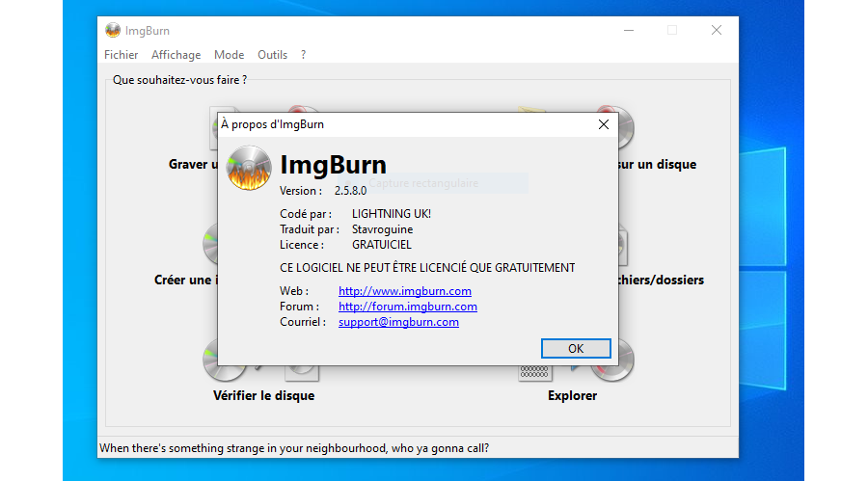
Task: Click the Créer une image disc icon
Action: pyautogui.click(x=210, y=244)
